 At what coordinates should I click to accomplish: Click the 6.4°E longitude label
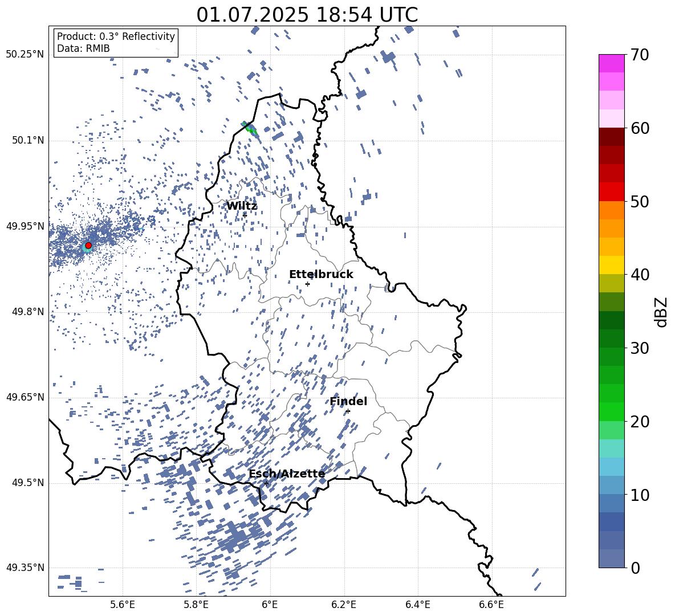pyautogui.click(x=417, y=605)
